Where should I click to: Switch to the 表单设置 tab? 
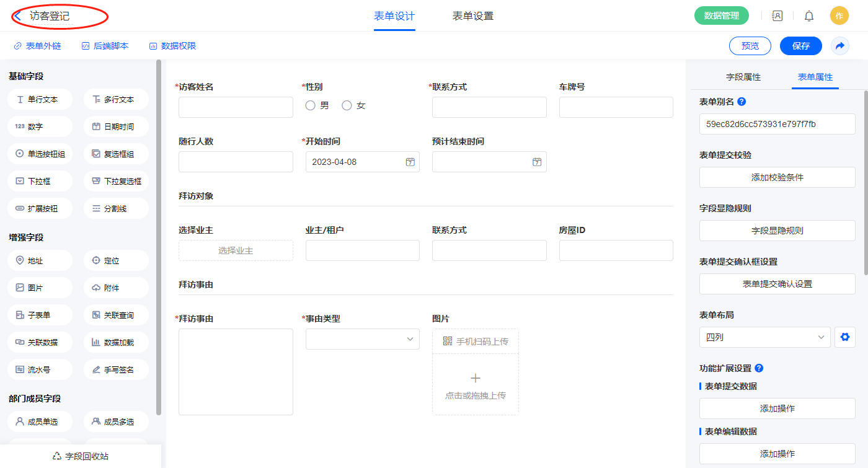[473, 16]
